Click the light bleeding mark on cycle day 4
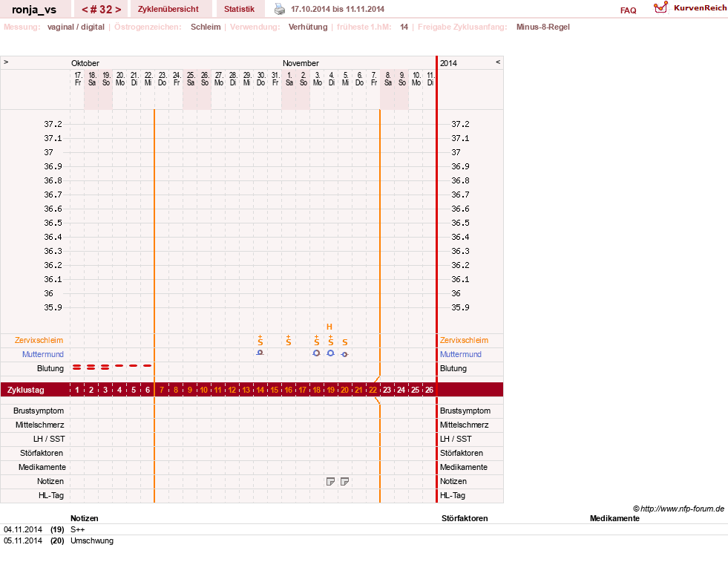Viewport: 728px width, 562px height. tap(119, 366)
